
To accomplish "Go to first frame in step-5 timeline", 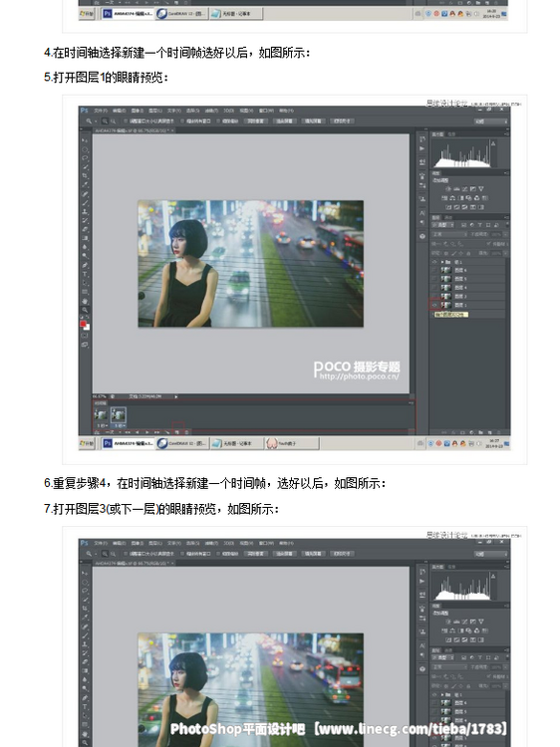I will coord(128,432).
